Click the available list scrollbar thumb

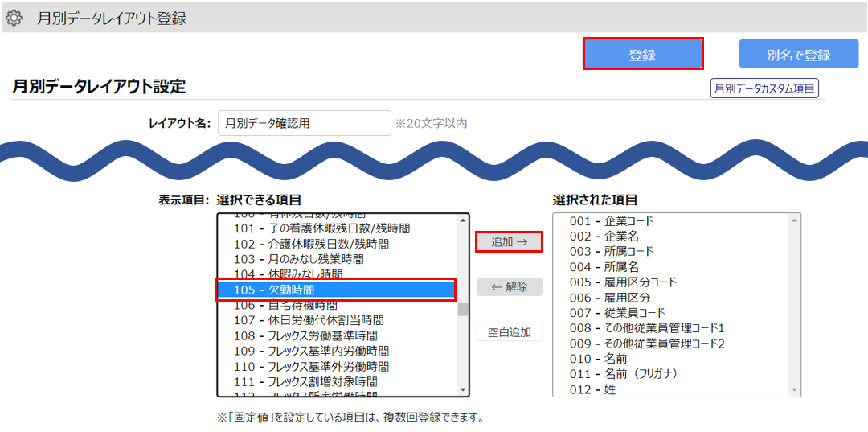462,309
